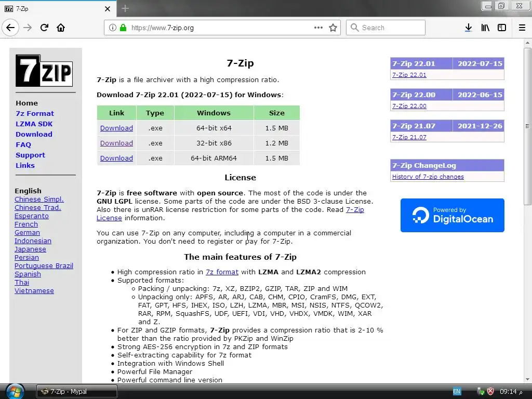The image size is (532, 399).
Task: Download the 64-bit x64 .exe
Action: point(116,128)
